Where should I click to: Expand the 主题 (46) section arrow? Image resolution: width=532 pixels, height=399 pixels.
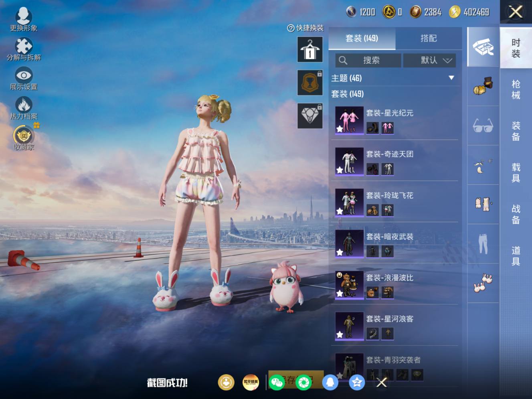[x=451, y=78]
